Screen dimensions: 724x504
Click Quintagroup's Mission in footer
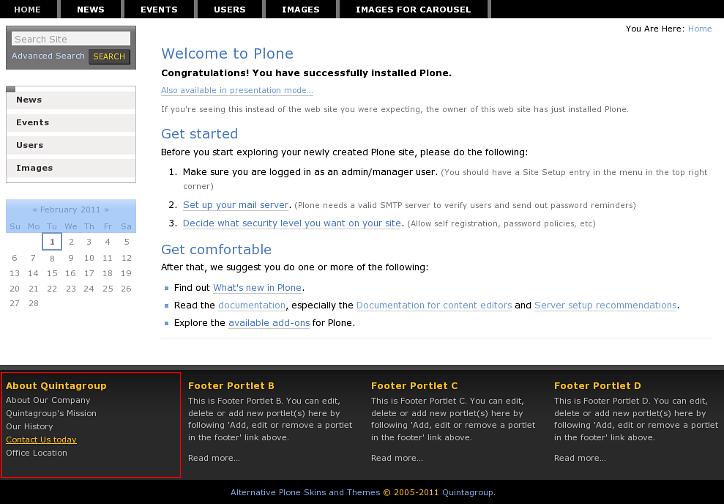[x=51, y=413]
